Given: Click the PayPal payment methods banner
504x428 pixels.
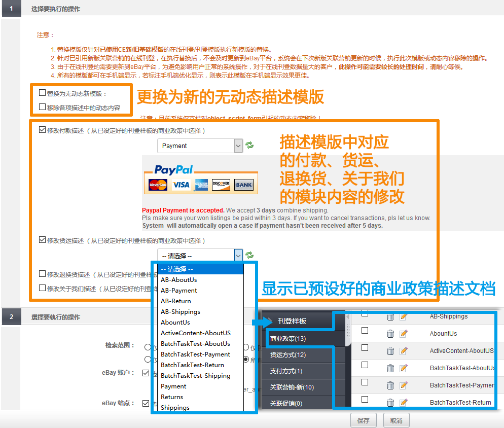Looking at the screenshot, I should (201, 180).
